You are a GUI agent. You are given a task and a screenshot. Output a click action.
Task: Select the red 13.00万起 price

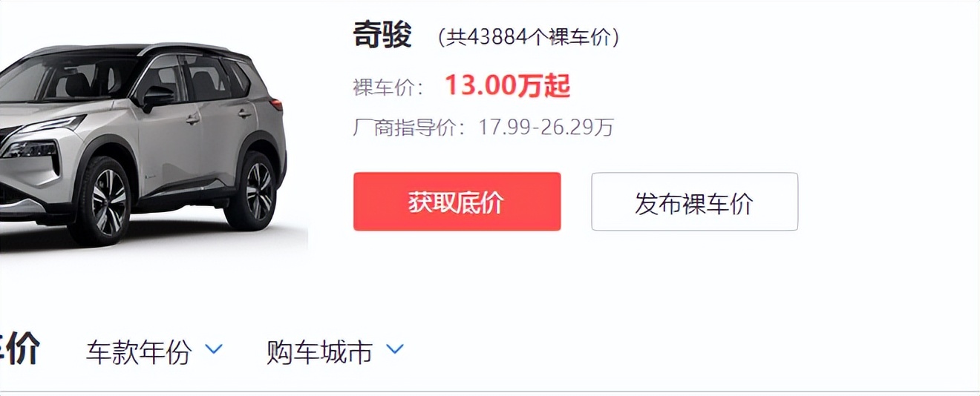point(507,86)
